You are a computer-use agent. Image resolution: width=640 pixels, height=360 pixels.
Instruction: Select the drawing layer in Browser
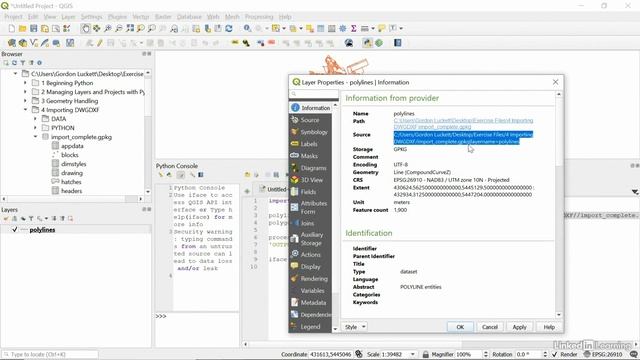72,173
